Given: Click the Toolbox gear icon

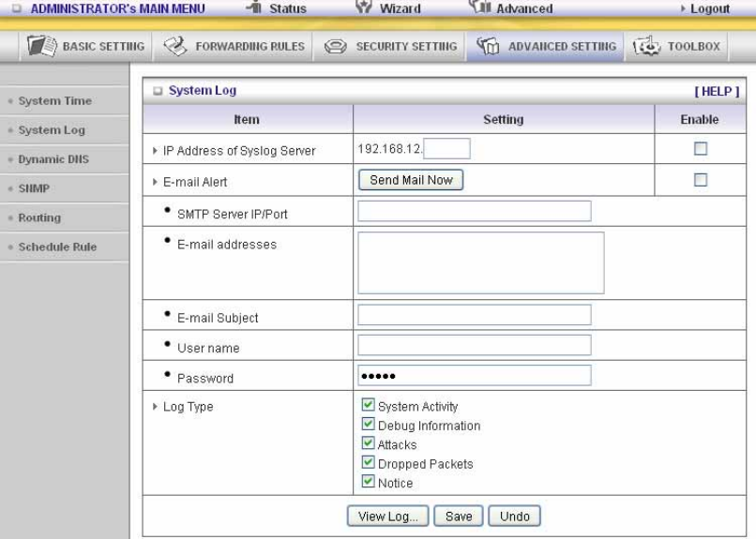Looking at the screenshot, I should click(646, 46).
